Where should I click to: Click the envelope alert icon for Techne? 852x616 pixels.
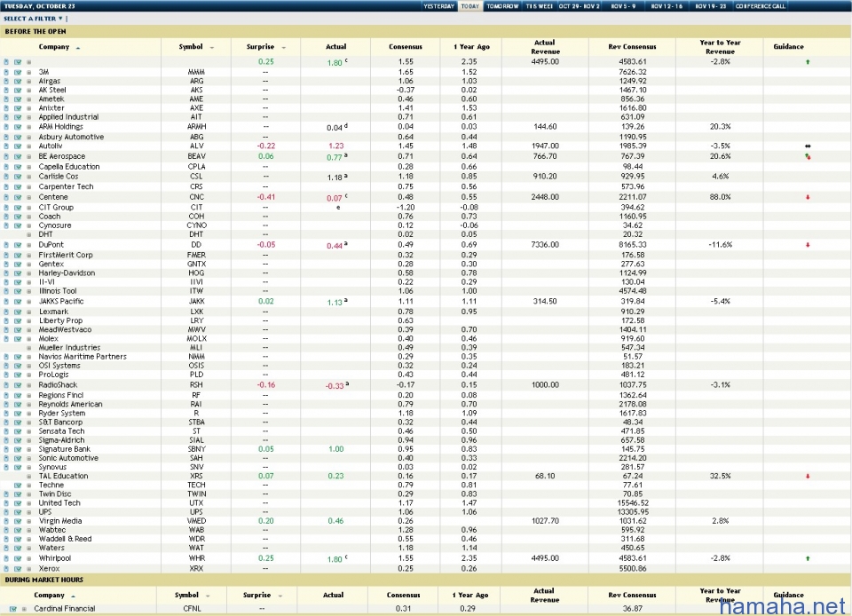(x=18, y=486)
